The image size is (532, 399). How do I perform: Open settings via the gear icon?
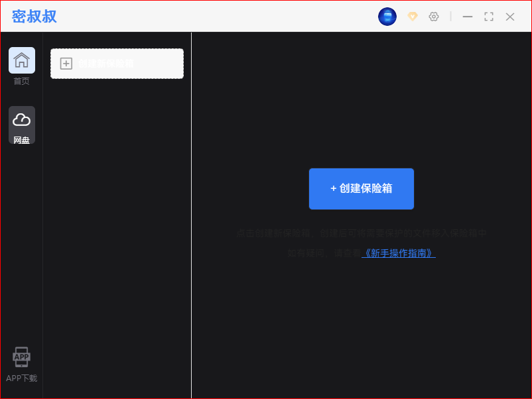tap(434, 17)
